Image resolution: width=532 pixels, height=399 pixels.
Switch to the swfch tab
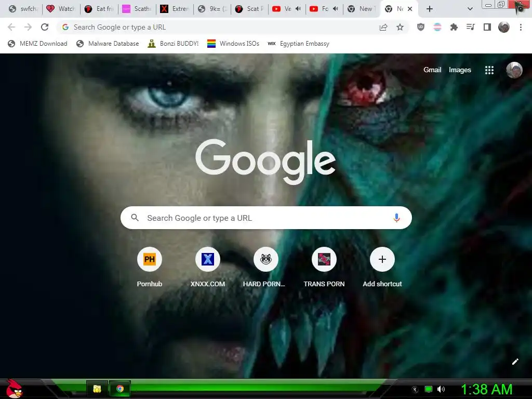23,9
